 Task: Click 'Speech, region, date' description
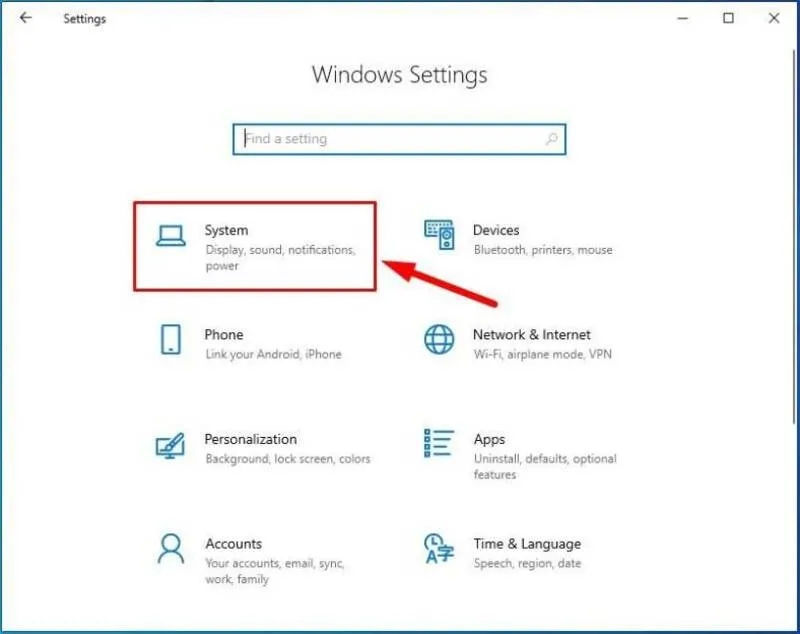coord(527,564)
